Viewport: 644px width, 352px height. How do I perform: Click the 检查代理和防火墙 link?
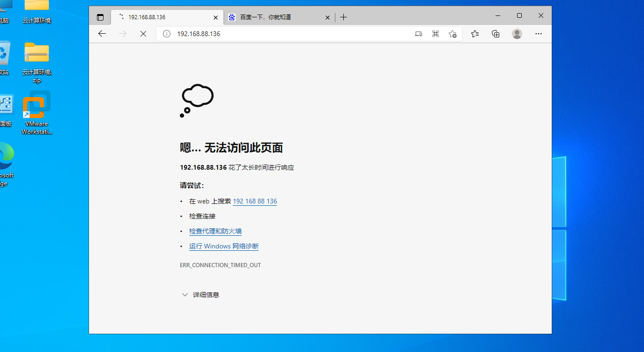215,231
